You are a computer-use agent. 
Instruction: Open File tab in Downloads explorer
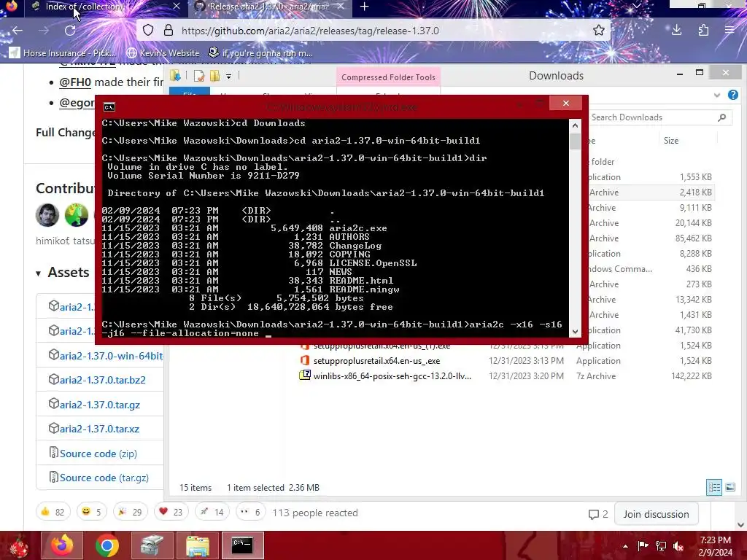click(x=190, y=93)
